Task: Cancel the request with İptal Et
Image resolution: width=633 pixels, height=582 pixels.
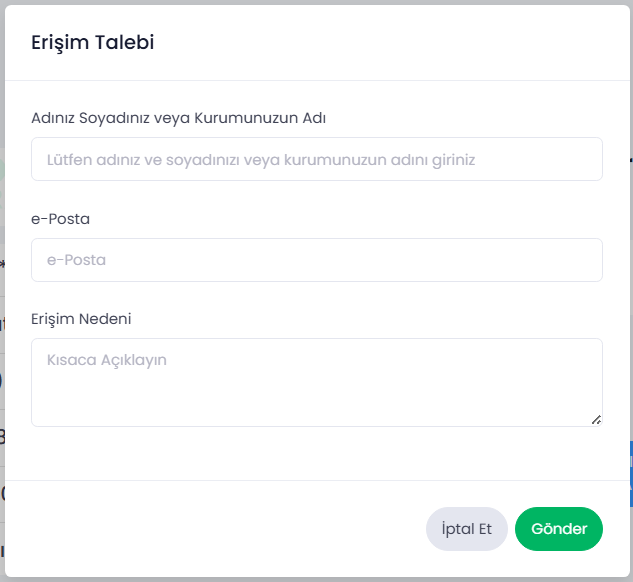Action: coord(467,529)
